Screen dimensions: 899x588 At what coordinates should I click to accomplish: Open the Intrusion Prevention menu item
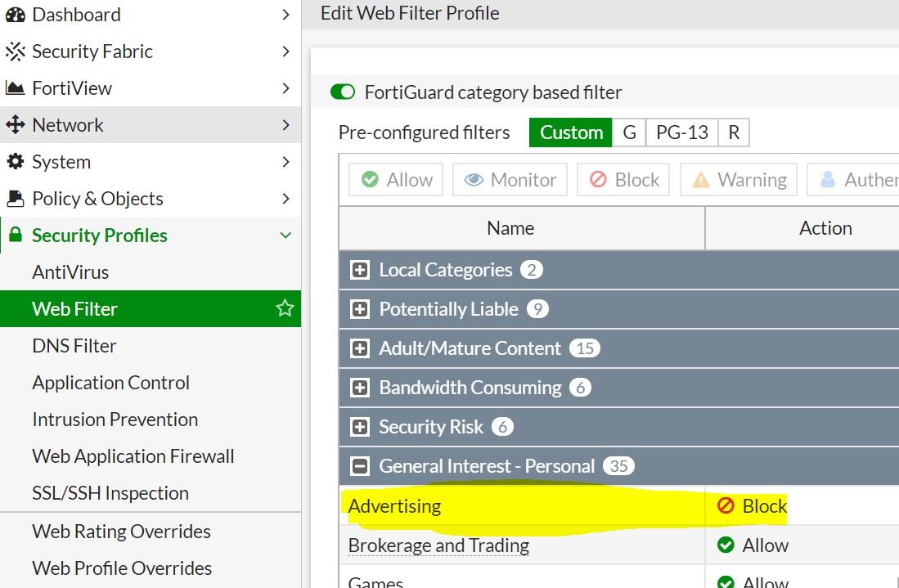pyautogui.click(x=151, y=419)
